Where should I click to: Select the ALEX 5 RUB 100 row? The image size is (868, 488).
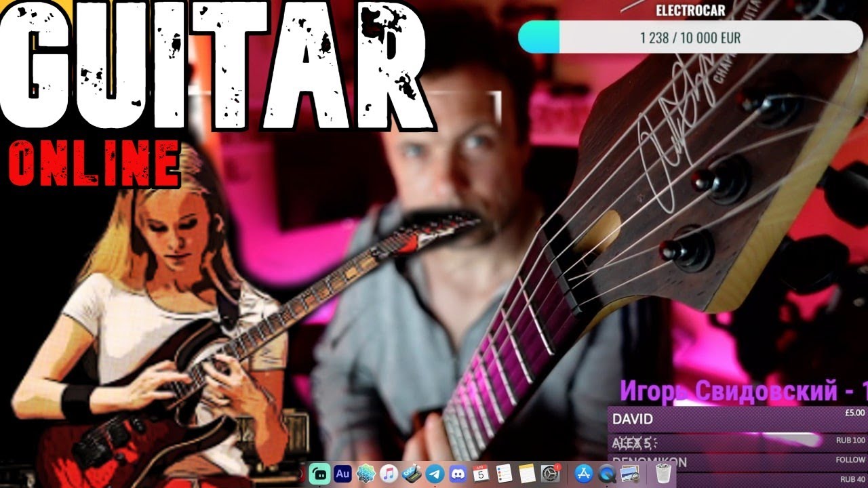tap(738, 443)
